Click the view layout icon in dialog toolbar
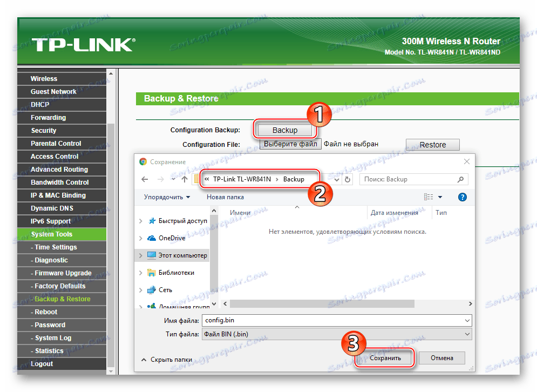This screenshot has width=537, height=392. point(429,197)
